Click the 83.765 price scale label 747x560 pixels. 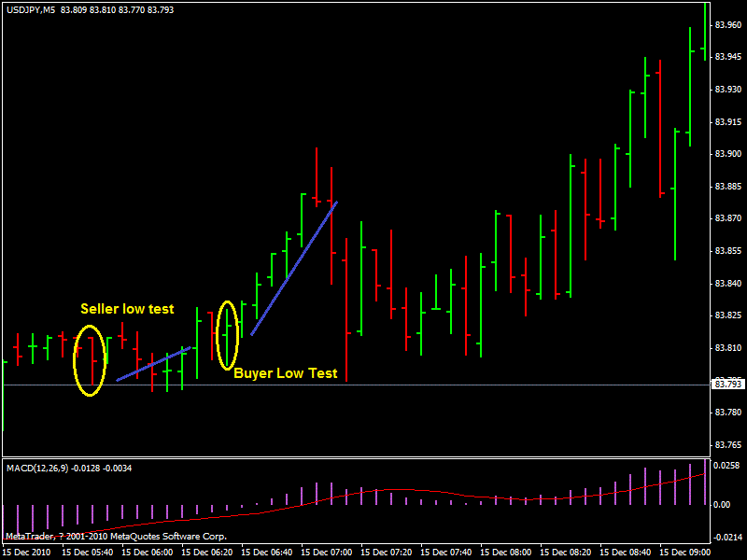[728, 445]
